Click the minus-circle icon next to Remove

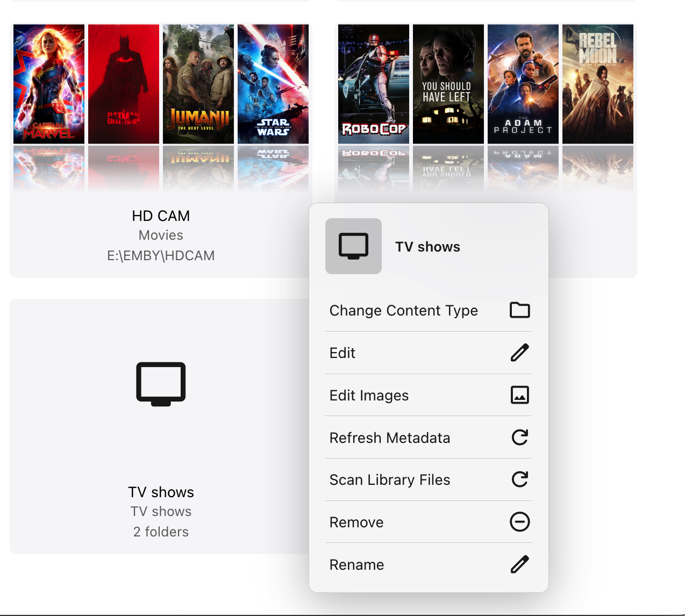519,522
